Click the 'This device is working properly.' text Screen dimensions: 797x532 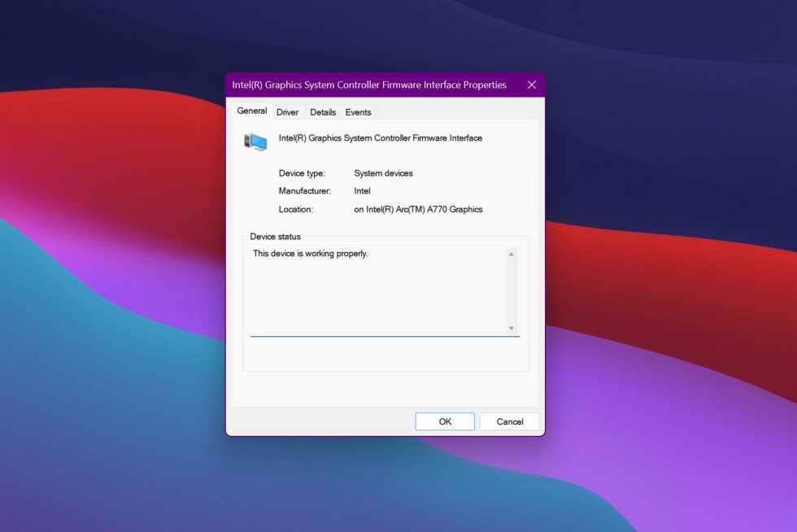coord(311,253)
